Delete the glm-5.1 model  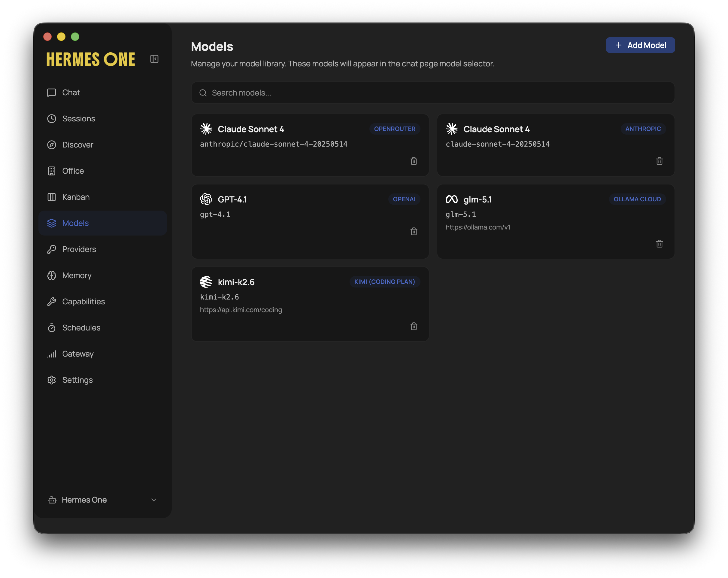pyautogui.click(x=659, y=244)
